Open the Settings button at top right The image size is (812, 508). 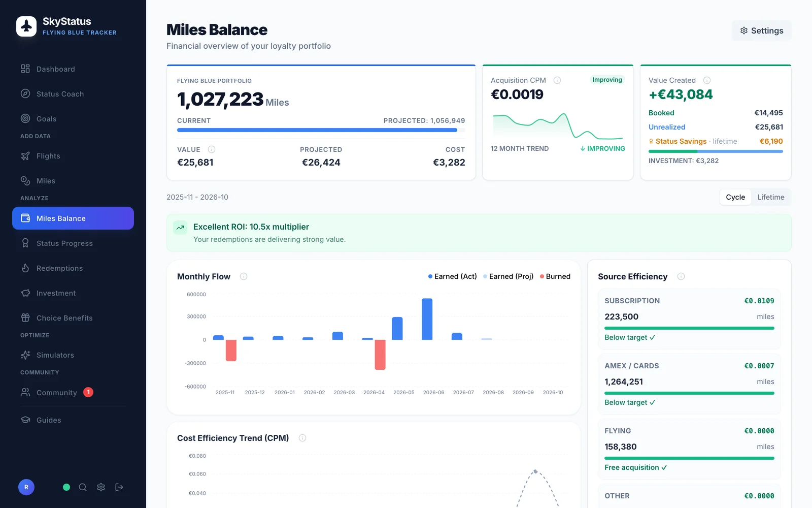[761, 30]
